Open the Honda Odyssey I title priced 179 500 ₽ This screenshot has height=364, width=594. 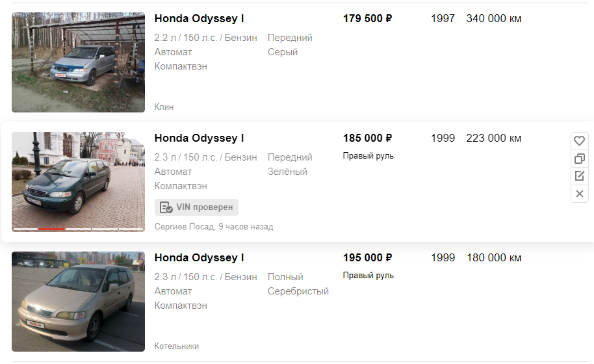(x=199, y=19)
